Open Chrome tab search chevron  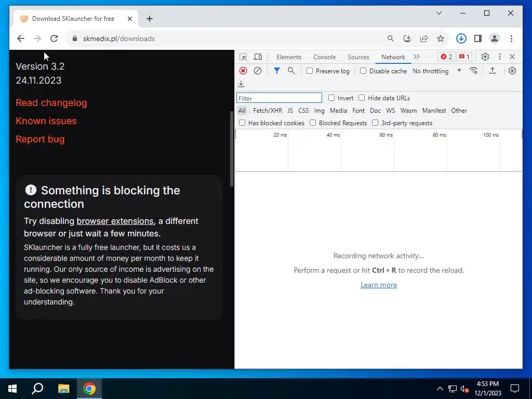tap(438, 13)
